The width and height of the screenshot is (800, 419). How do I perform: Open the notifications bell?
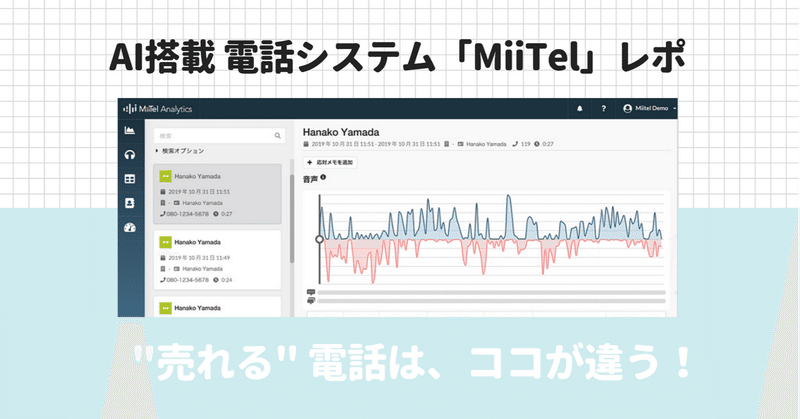pos(580,109)
